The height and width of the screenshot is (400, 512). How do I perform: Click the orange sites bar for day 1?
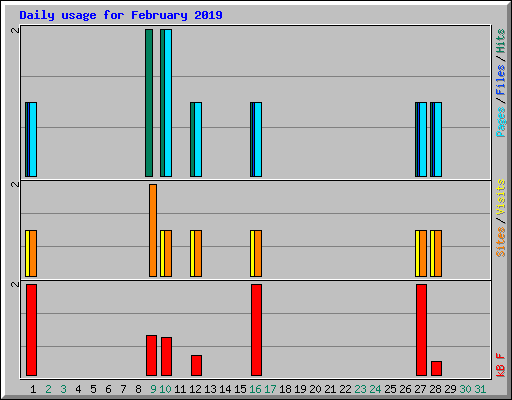[33, 253]
